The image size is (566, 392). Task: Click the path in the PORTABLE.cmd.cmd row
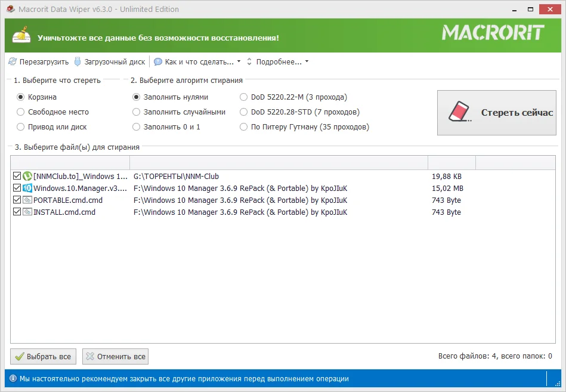[x=240, y=200]
